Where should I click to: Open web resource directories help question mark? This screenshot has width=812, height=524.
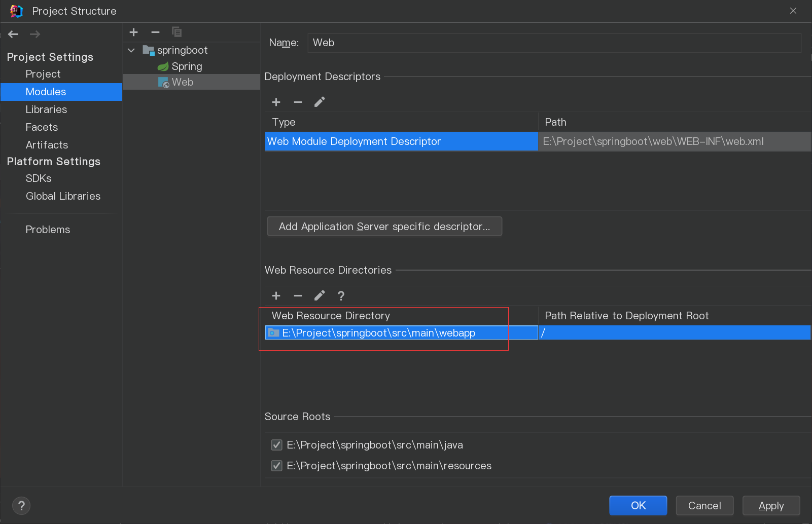pos(341,296)
